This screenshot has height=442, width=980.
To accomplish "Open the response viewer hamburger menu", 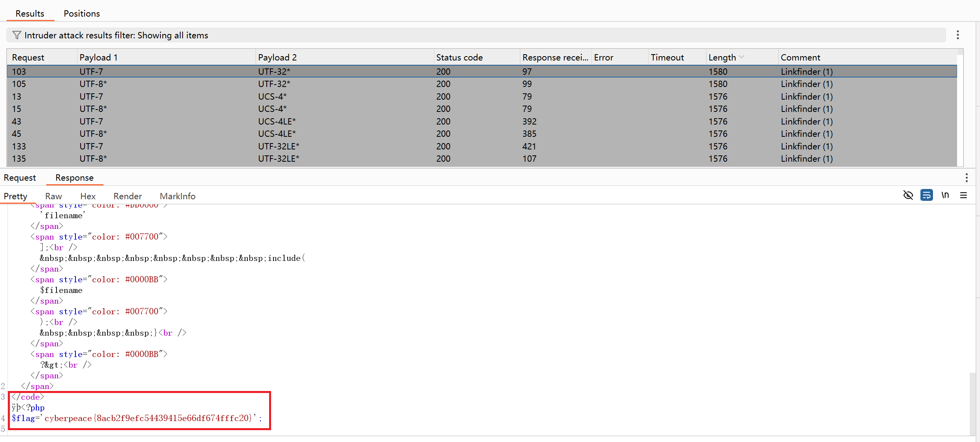I will coord(963,195).
